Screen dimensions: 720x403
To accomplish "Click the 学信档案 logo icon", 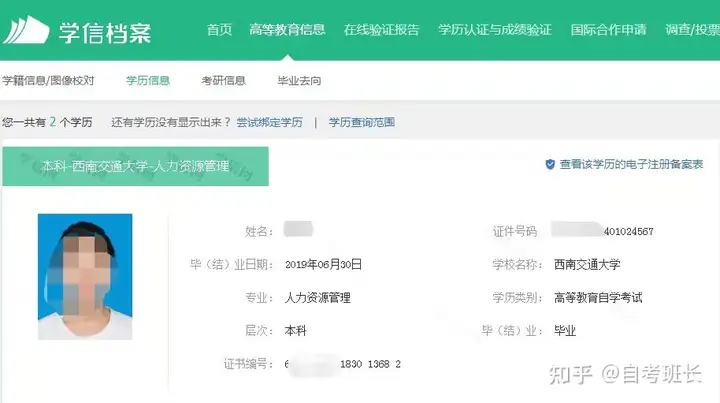I will (x=26, y=30).
